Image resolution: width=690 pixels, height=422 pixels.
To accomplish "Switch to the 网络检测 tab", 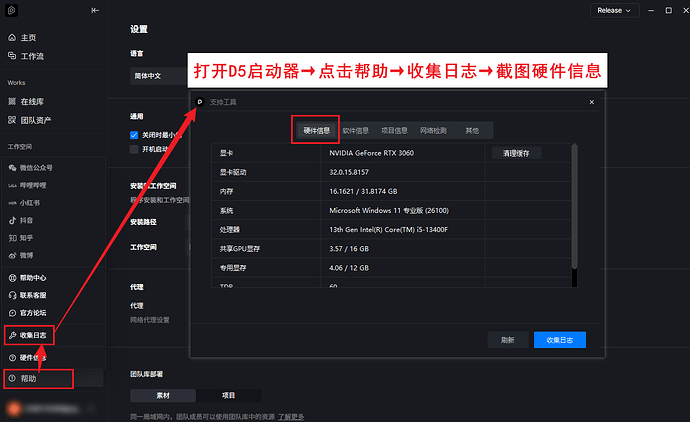I will tap(433, 130).
